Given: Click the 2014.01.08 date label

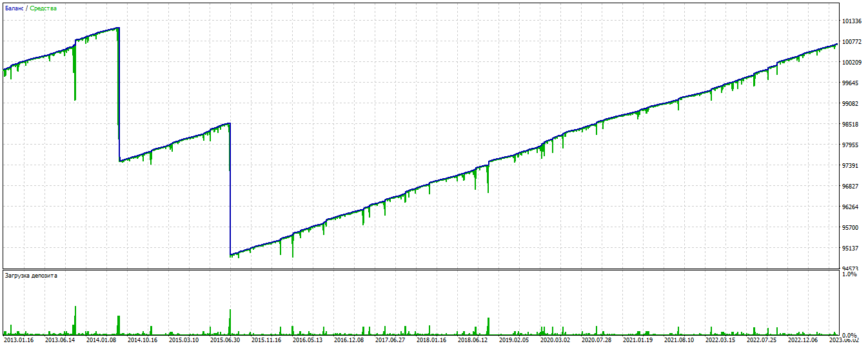Looking at the screenshot, I should pyautogui.click(x=101, y=340).
